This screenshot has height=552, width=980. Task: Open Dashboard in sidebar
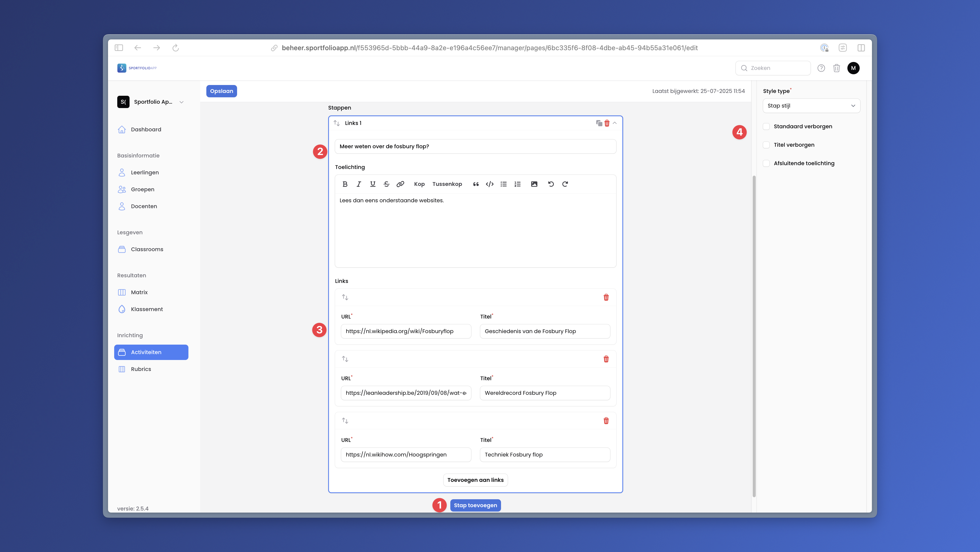tap(151, 130)
